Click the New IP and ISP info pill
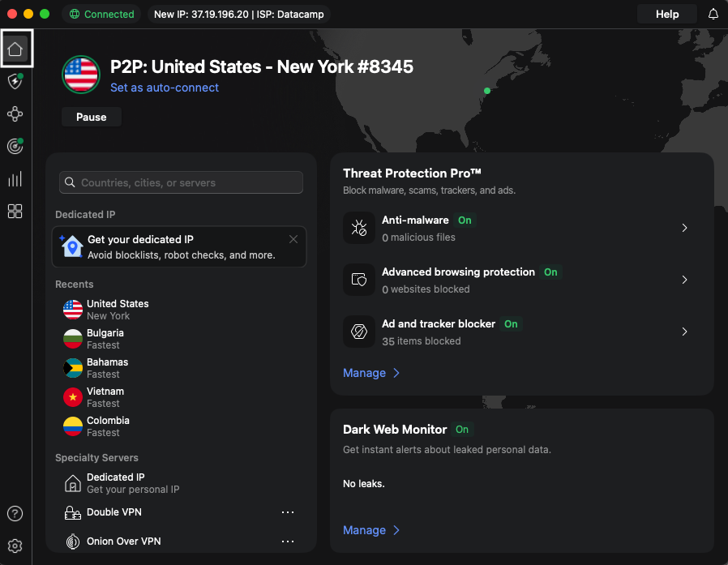Screen dimensions: 728x565 click(238, 15)
